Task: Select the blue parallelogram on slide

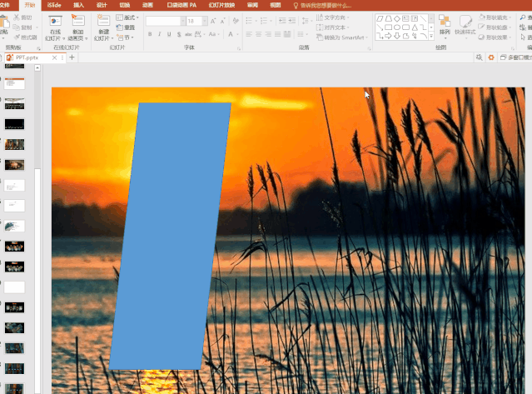Action: click(170, 236)
